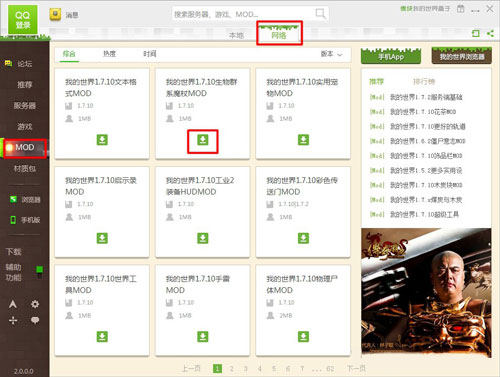500x377 pixels.
Task: Open the gift box icon in title bar
Action: (460, 9)
